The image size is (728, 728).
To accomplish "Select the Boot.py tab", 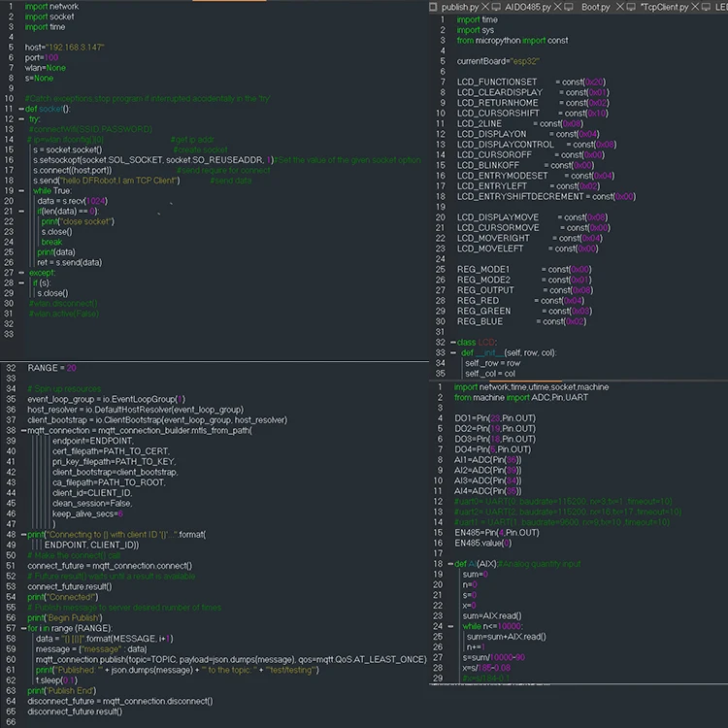I will tap(595, 7).
